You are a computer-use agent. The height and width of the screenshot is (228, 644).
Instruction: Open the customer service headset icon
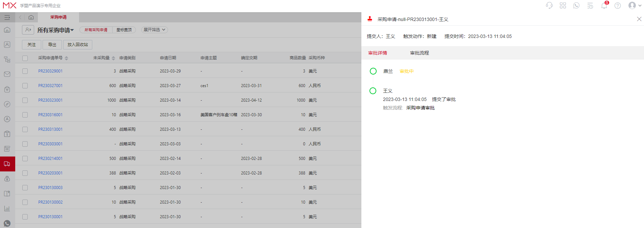549,6
